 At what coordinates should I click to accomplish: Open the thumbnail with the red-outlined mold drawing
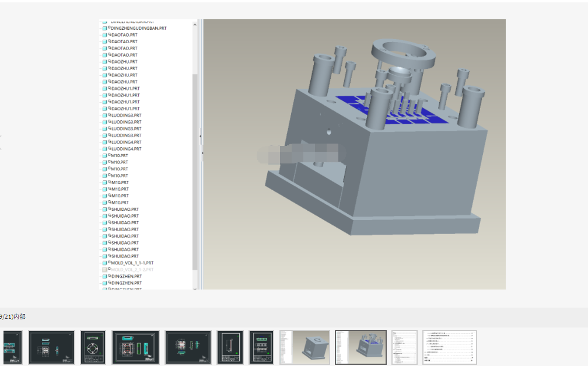click(x=136, y=347)
